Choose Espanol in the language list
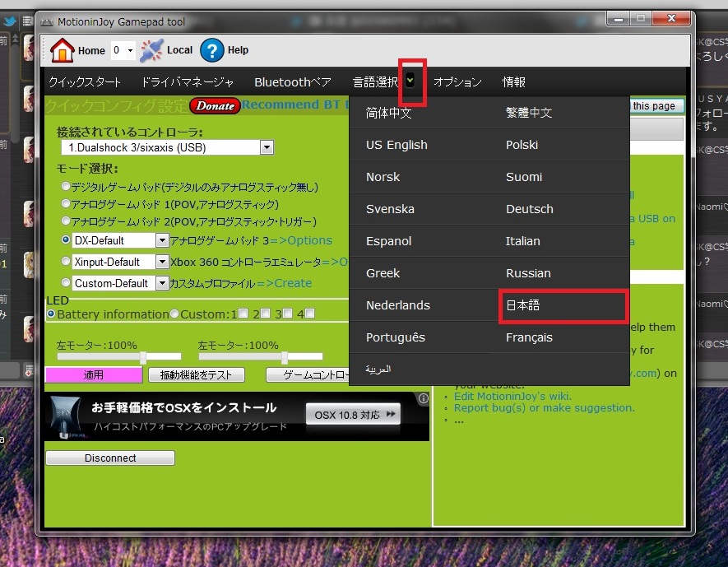The image size is (728, 567). [420, 241]
